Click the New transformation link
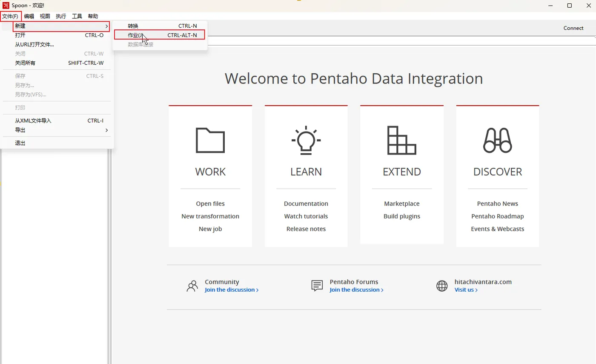Screen dimensions: 596x364 (210, 216)
